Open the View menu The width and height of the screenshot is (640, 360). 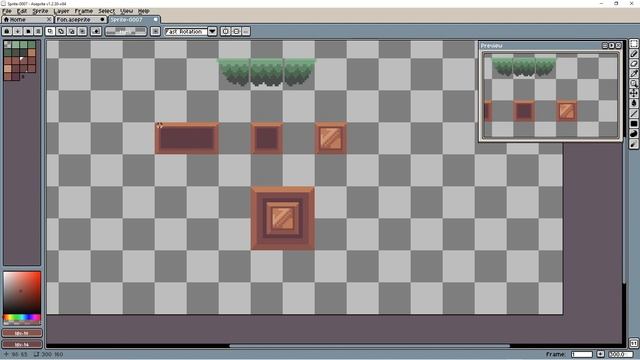(x=127, y=11)
